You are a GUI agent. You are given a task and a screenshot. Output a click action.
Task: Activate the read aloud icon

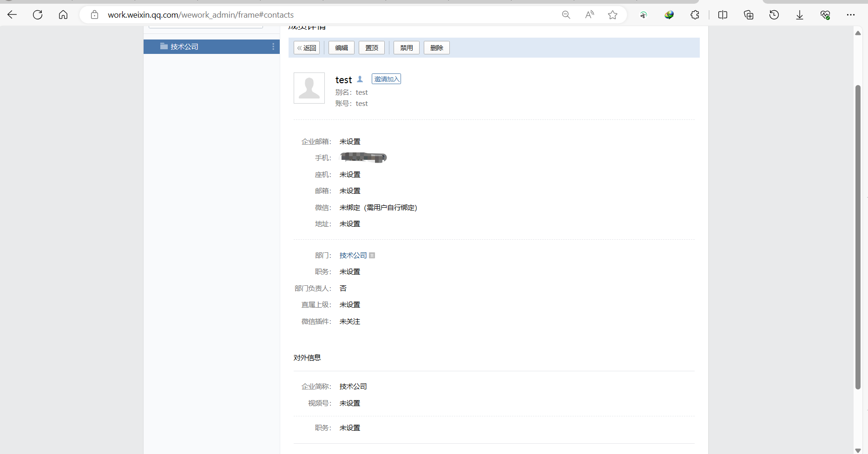(x=589, y=15)
